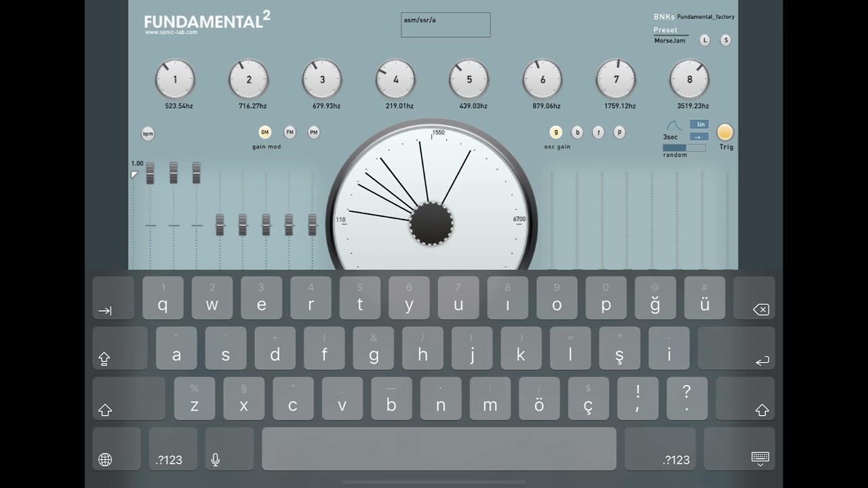Viewport: 868px width, 488px height.
Task: Enable GM gain mod mode
Action: (x=265, y=132)
